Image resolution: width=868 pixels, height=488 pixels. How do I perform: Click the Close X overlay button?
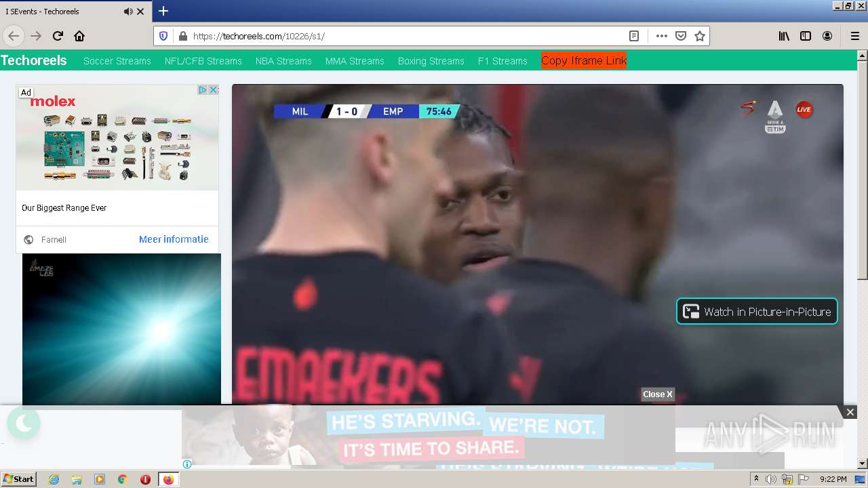[658, 394]
